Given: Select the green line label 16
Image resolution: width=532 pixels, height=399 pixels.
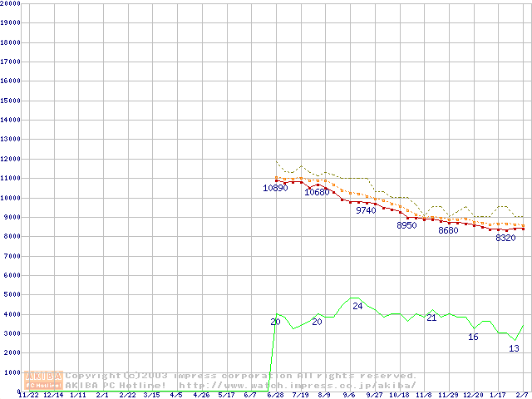Looking at the screenshot, I should [x=473, y=337].
